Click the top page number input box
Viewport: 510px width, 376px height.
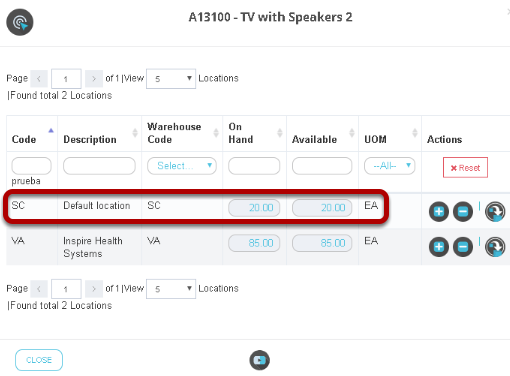pos(66,79)
